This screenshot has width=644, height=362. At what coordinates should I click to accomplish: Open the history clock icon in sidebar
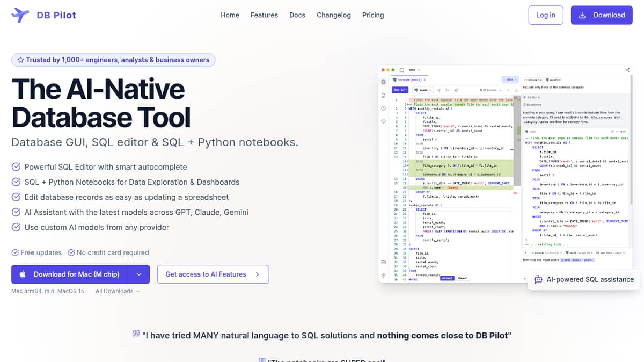[383, 108]
